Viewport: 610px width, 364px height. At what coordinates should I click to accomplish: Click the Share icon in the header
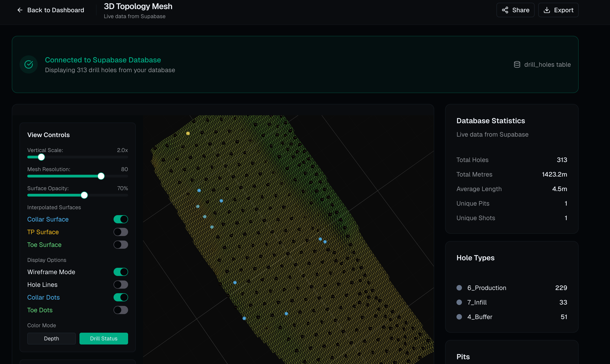coord(505,10)
